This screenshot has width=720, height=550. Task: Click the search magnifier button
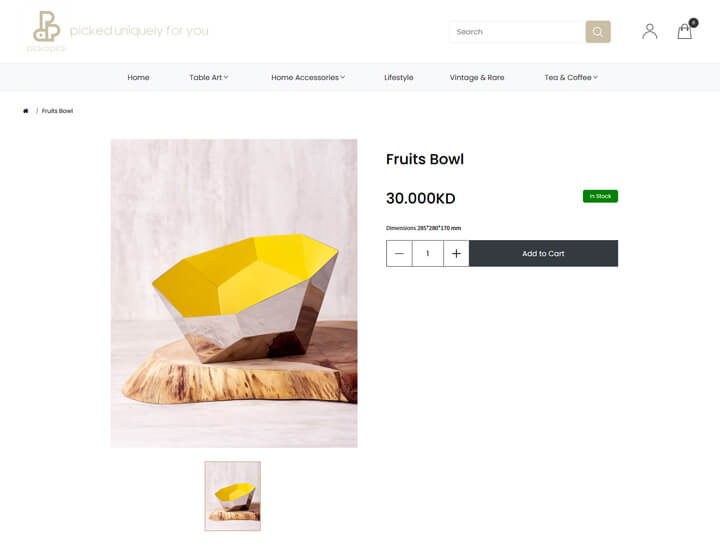(x=597, y=32)
